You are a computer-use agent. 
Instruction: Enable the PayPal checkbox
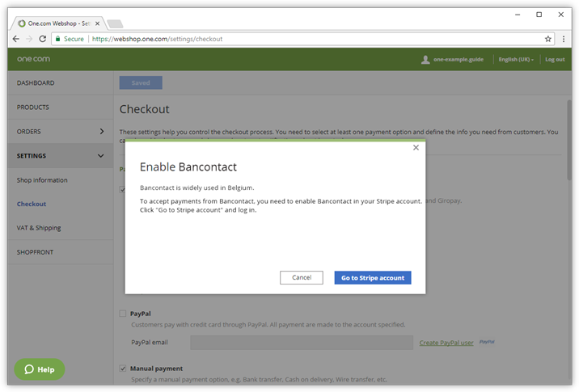coord(123,314)
